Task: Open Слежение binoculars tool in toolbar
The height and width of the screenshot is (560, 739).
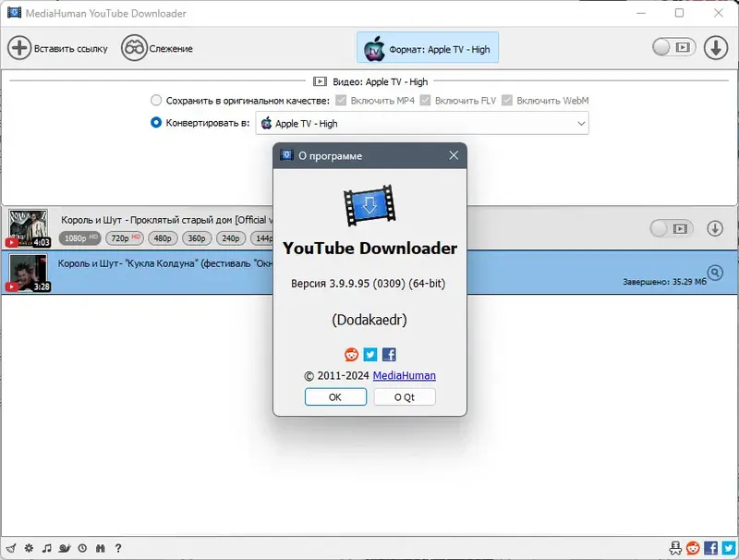Action: (134, 48)
